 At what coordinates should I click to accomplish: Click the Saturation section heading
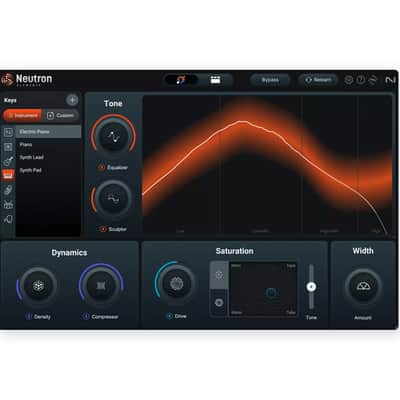[x=234, y=251]
